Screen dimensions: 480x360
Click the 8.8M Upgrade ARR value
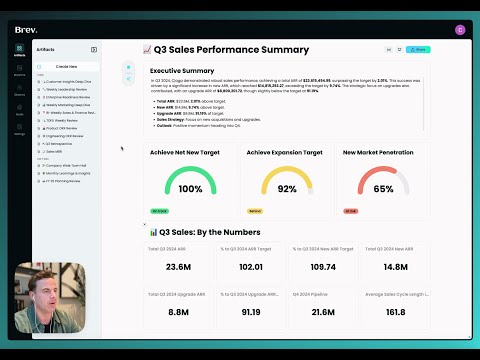click(178, 312)
